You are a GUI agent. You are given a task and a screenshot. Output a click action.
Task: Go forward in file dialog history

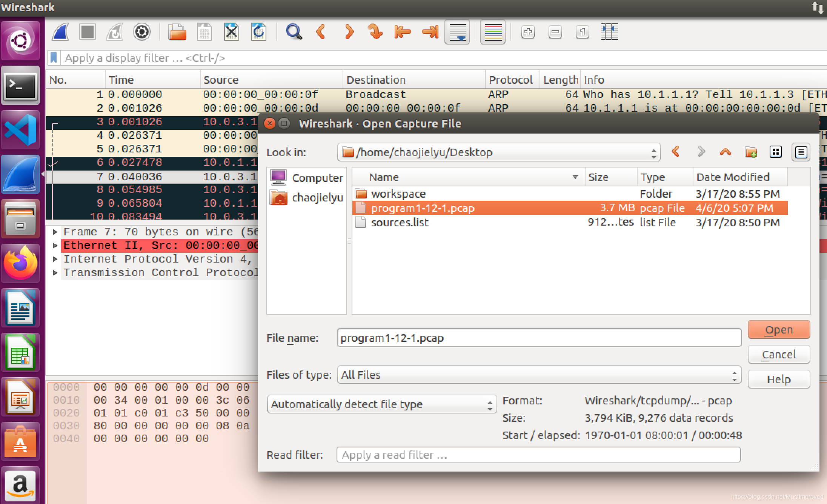[701, 152]
